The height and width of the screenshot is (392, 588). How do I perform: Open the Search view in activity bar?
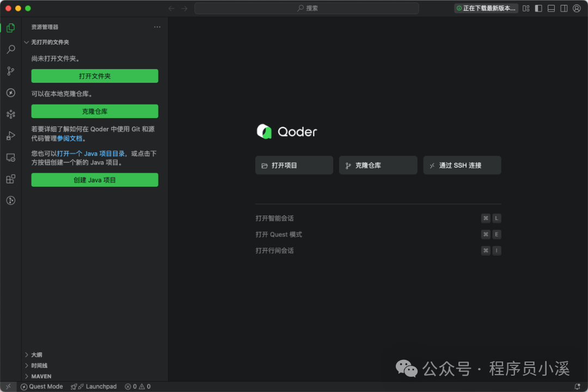10,50
